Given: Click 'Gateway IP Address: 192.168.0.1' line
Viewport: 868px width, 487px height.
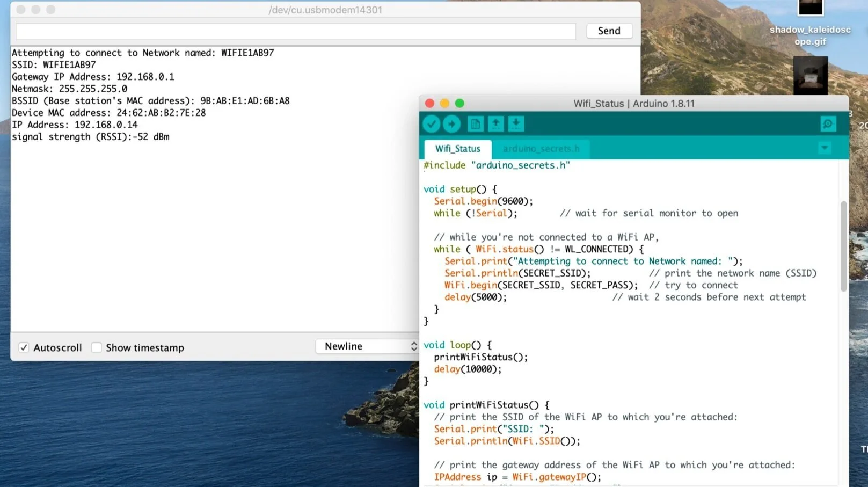Looking at the screenshot, I should 93,77.
